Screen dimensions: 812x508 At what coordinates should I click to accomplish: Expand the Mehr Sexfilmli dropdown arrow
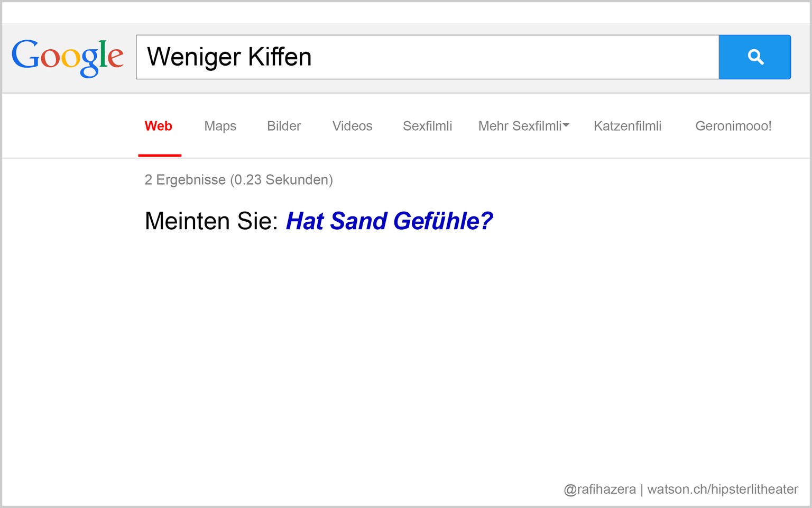coord(566,125)
